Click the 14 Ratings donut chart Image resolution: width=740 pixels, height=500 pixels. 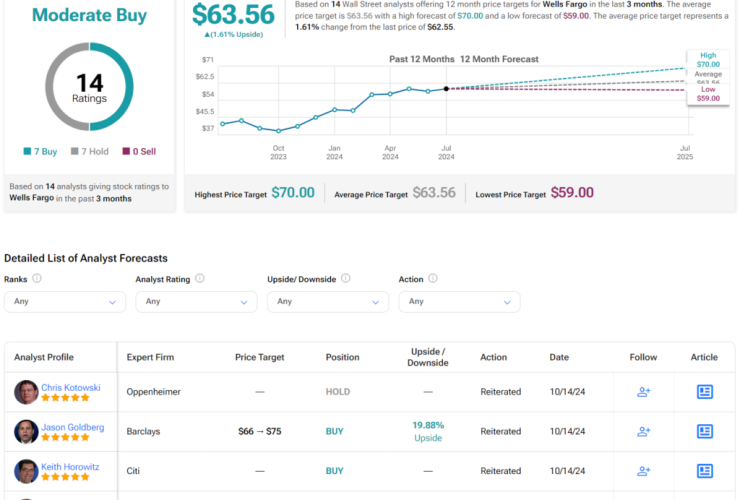[x=89, y=87]
